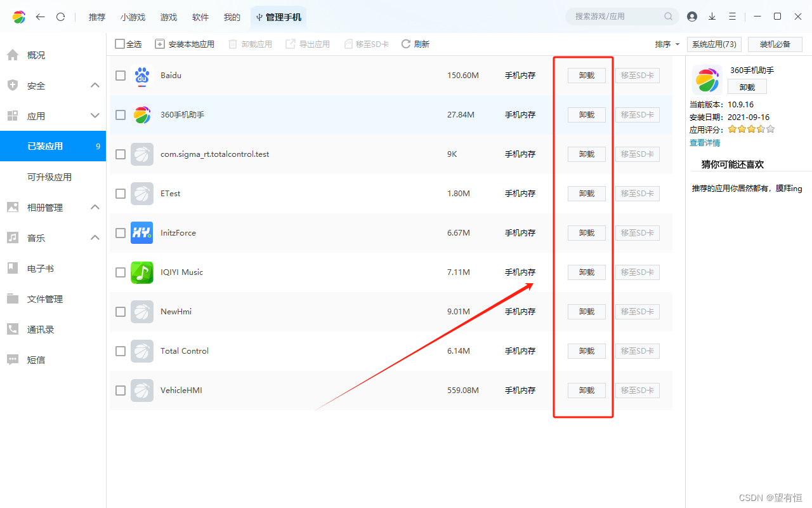
Task: Open the 软件 tab
Action: (200, 17)
